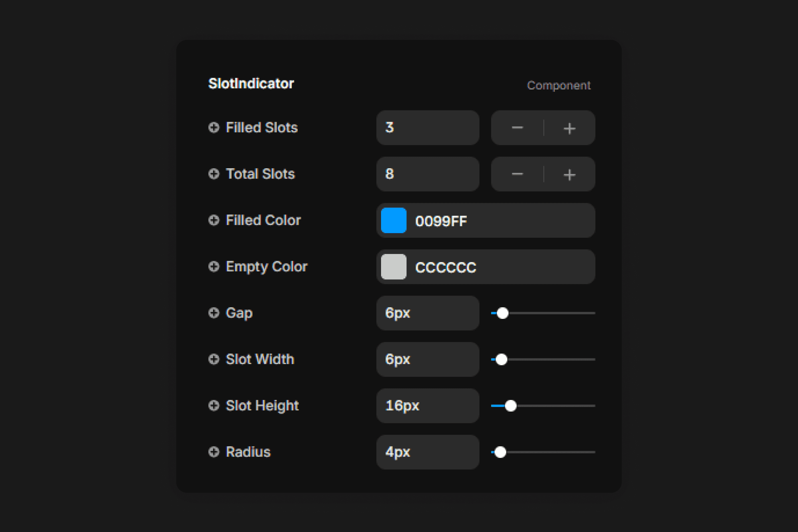Select the Filled Slots value field

pos(428,128)
